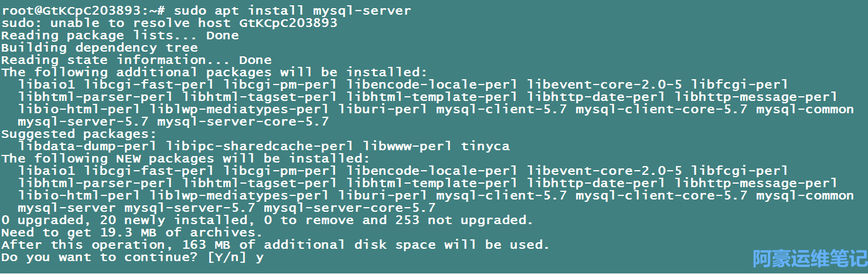Click the 'Reading state information... Done' line
This screenshot has width=868, height=274.
click(x=137, y=60)
